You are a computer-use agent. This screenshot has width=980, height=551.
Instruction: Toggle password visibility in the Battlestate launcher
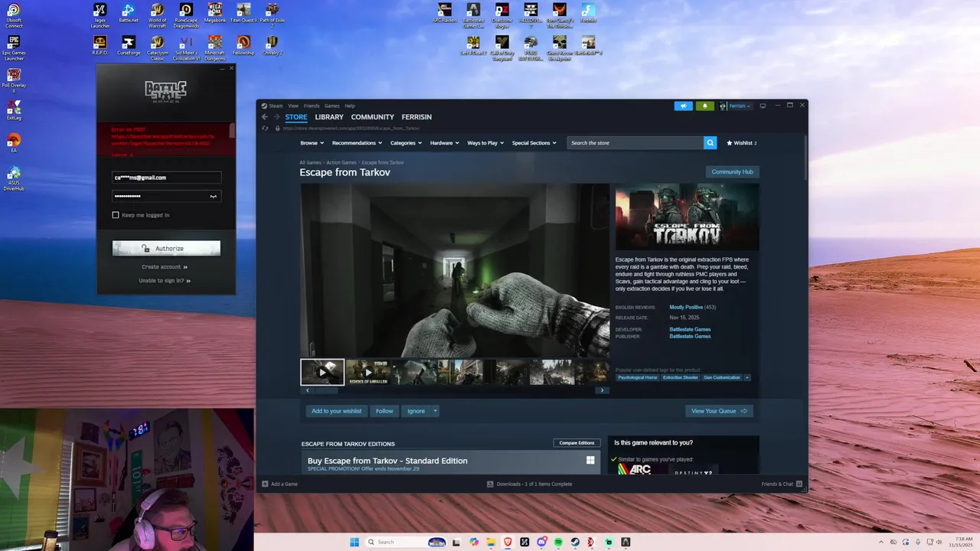tap(214, 197)
